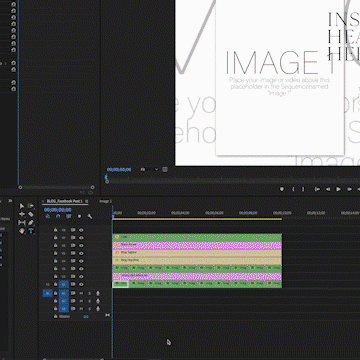Viewport: 360px width, 360px height.
Task: Click the left panel horizontal zoom scrollbar
Action: (56, 187)
